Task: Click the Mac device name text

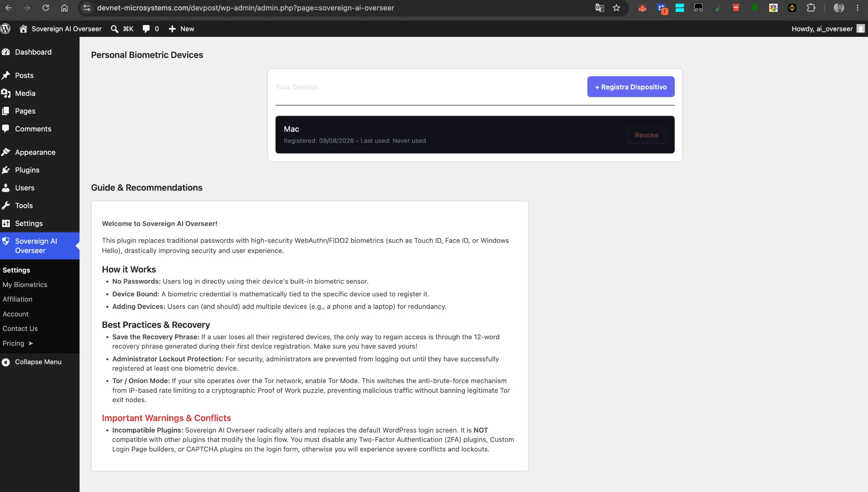Action: tap(291, 129)
